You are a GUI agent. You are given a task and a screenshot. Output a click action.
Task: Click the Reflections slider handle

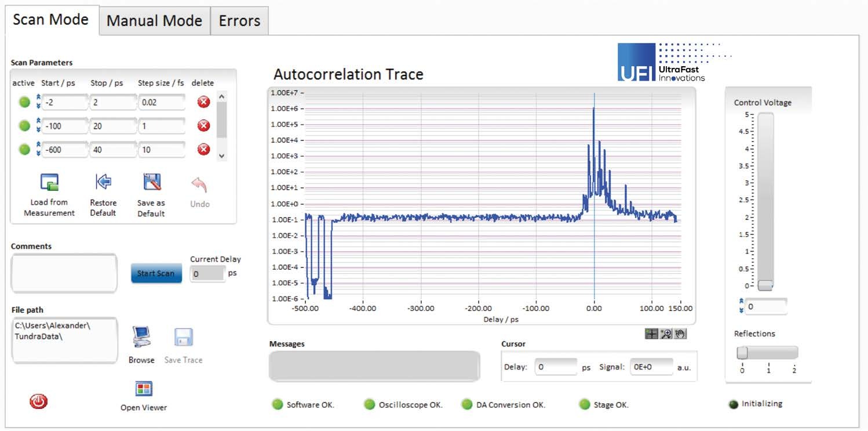tap(742, 353)
